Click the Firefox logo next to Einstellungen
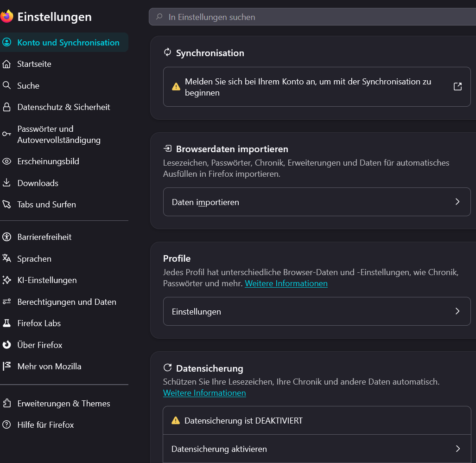 [x=6, y=16]
